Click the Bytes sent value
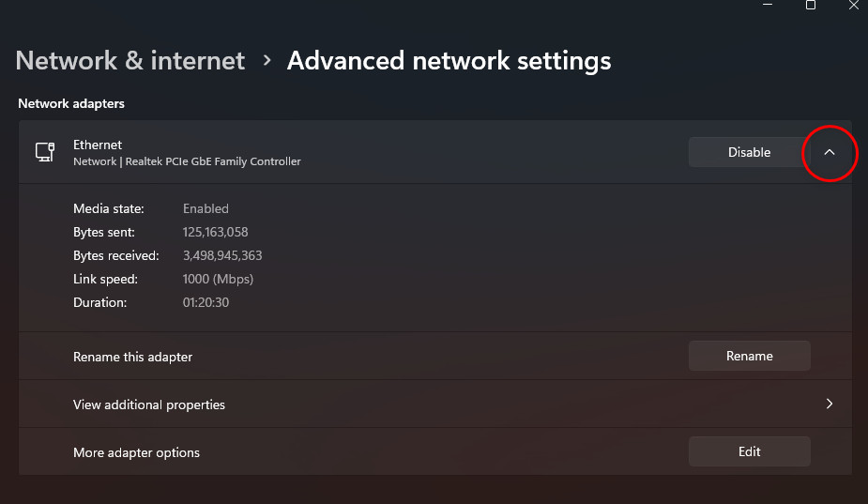868x504 pixels. coord(215,232)
